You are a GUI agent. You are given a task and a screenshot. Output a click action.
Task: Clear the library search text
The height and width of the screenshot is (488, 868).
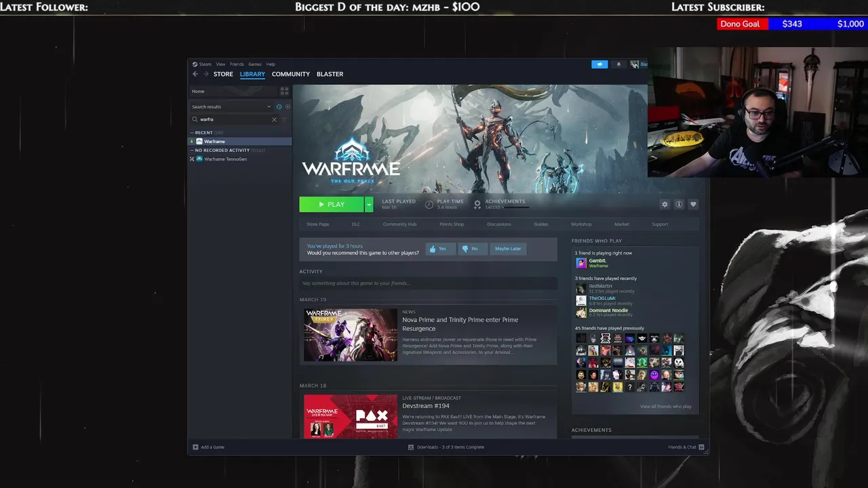[274, 119]
